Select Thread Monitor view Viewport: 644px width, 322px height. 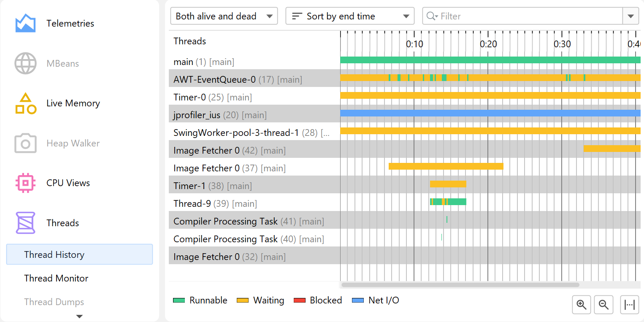(x=56, y=279)
